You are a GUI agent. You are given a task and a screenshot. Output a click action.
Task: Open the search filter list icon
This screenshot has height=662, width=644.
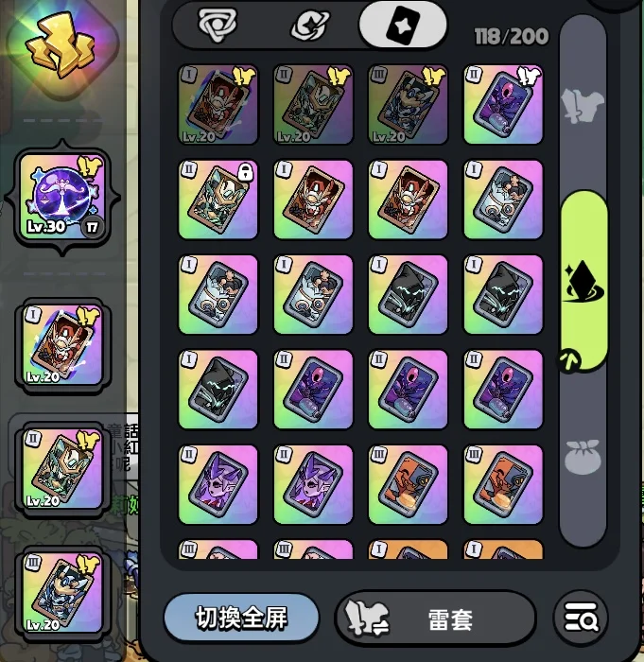[x=581, y=618]
